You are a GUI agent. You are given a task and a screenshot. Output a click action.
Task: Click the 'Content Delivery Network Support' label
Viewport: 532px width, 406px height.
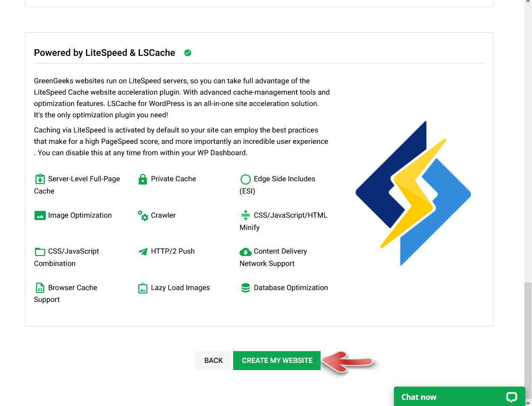click(273, 257)
